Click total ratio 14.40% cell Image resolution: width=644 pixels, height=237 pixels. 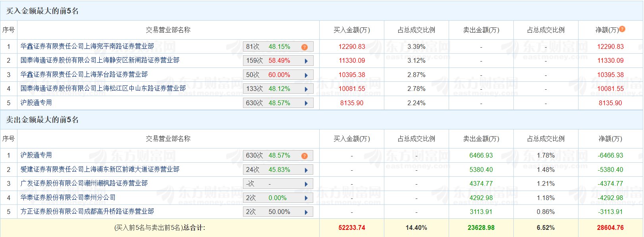(416, 228)
